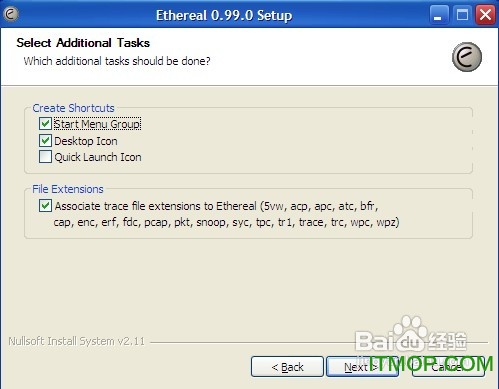Go back with the Back button
The width and height of the screenshot is (499, 389).
tap(287, 367)
